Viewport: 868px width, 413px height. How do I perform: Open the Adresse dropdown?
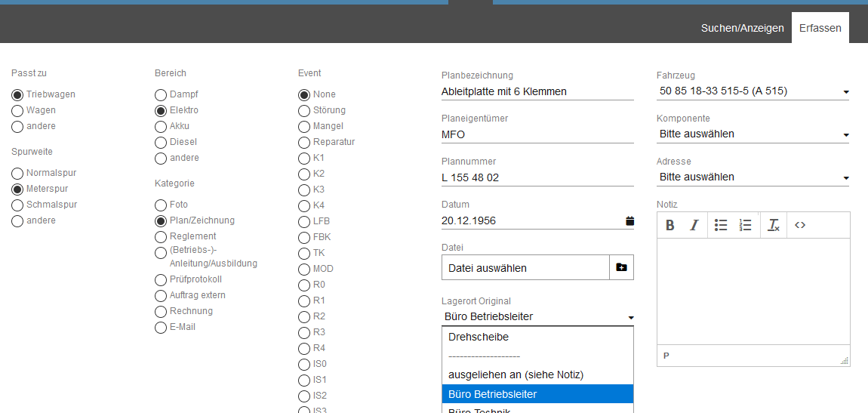coord(753,177)
